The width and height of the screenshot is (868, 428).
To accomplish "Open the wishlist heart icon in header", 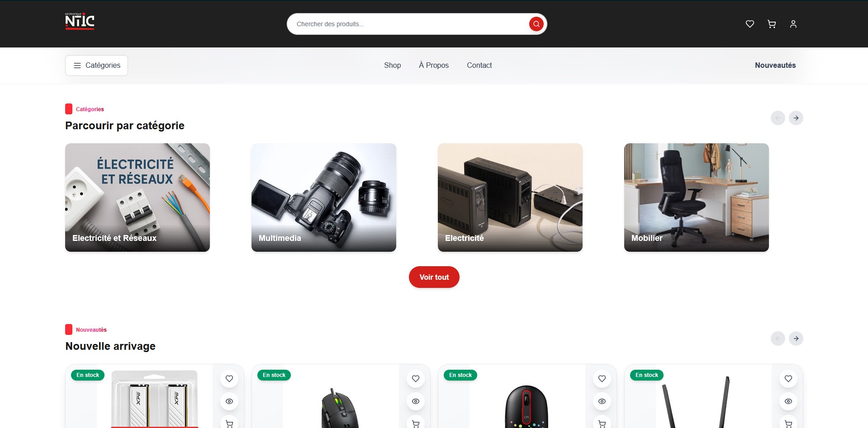I will (749, 24).
